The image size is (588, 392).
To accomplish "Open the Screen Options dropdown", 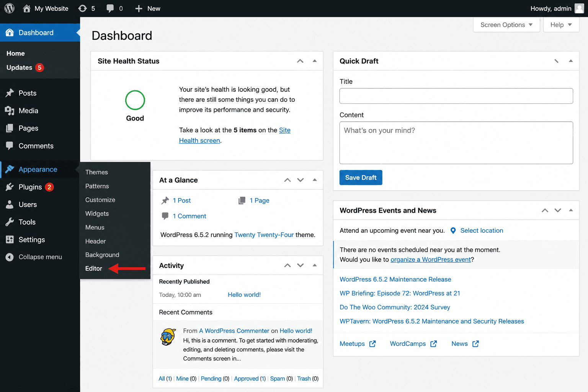I will (x=506, y=25).
